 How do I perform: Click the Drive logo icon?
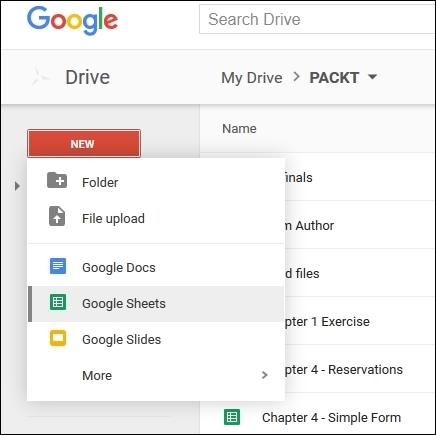coord(41,77)
